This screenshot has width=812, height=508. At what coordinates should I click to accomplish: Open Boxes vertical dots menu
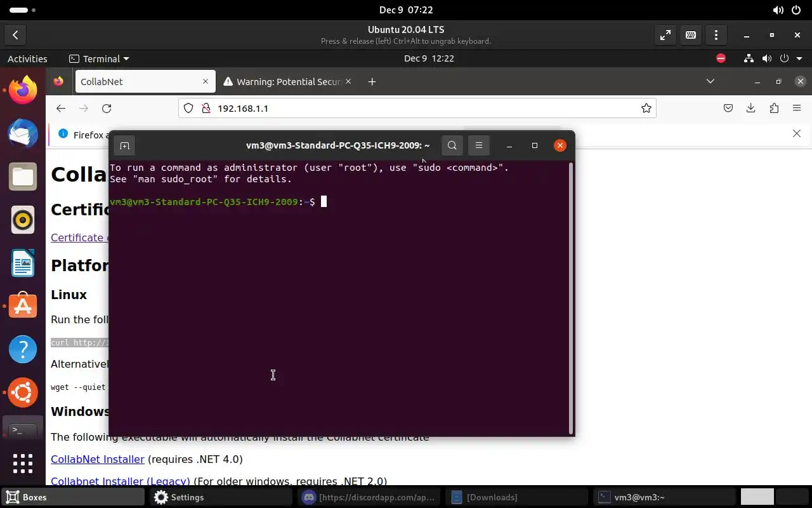point(716,36)
